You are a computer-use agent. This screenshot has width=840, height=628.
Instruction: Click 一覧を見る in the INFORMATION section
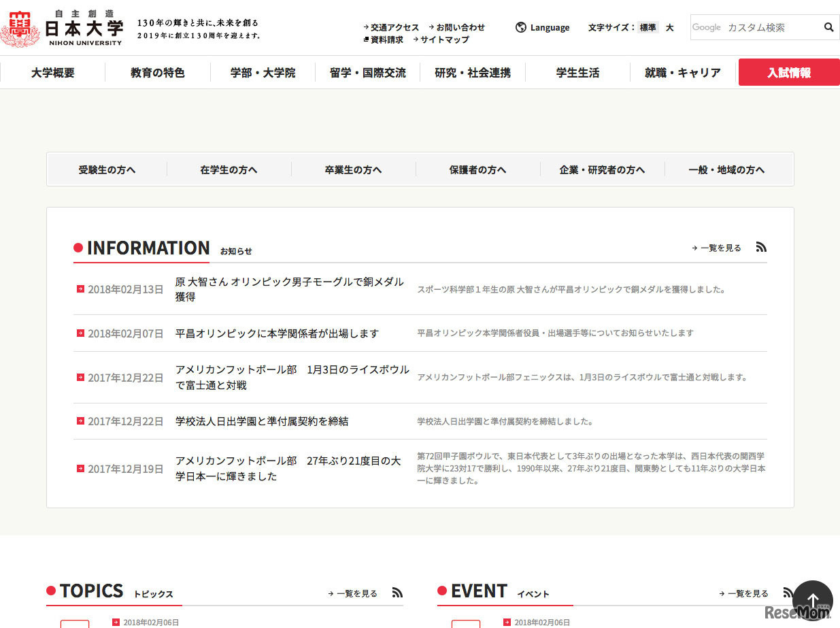point(718,248)
